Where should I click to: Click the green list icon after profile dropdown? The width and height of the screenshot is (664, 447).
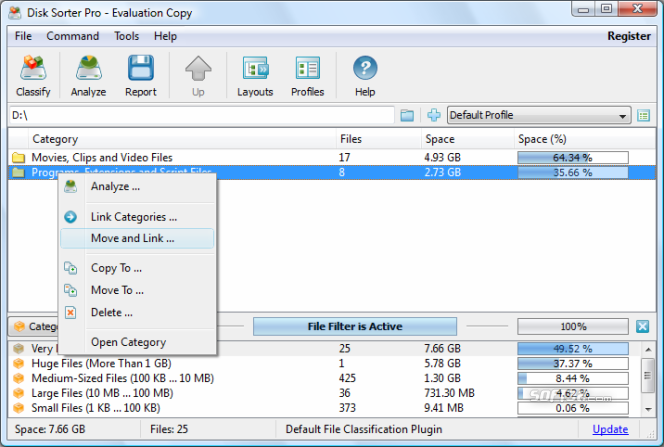[x=643, y=115]
